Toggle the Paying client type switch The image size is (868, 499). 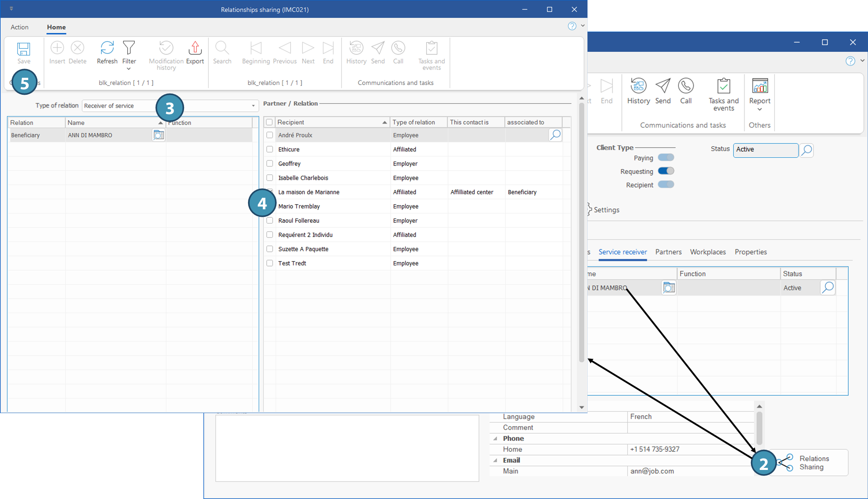666,157
